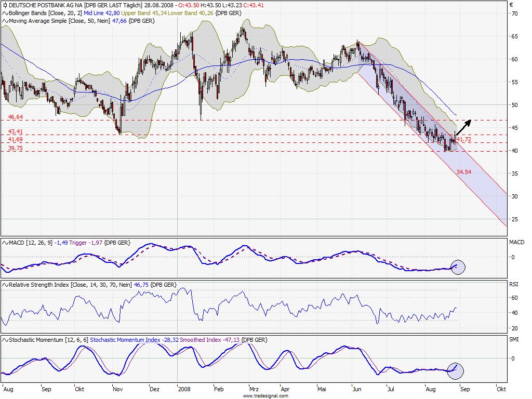Click the 45 tick on the price axis

pos(515,128)
